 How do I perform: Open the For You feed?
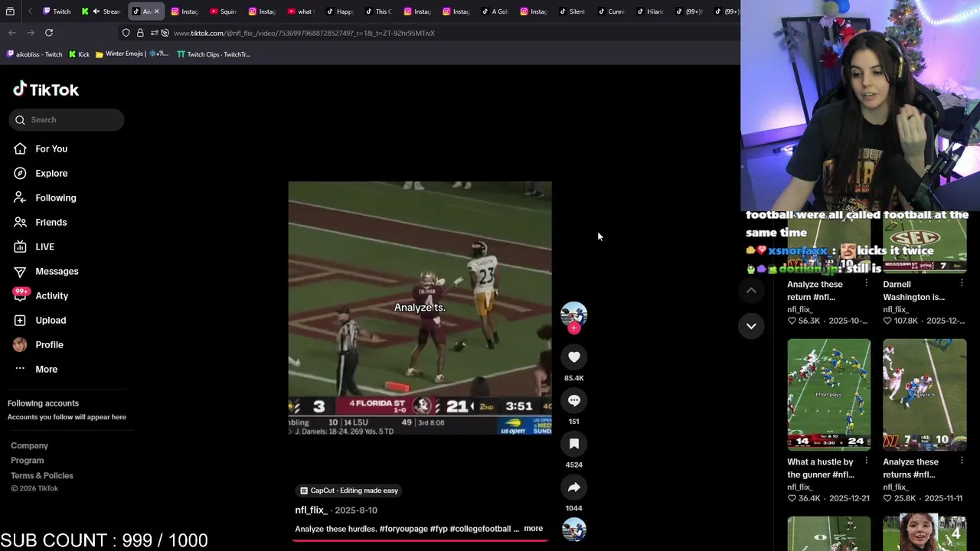[51, 148]
